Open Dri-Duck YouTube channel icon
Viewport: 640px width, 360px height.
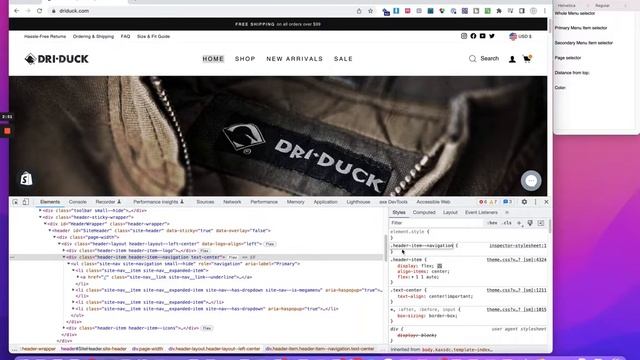point(482,36)
